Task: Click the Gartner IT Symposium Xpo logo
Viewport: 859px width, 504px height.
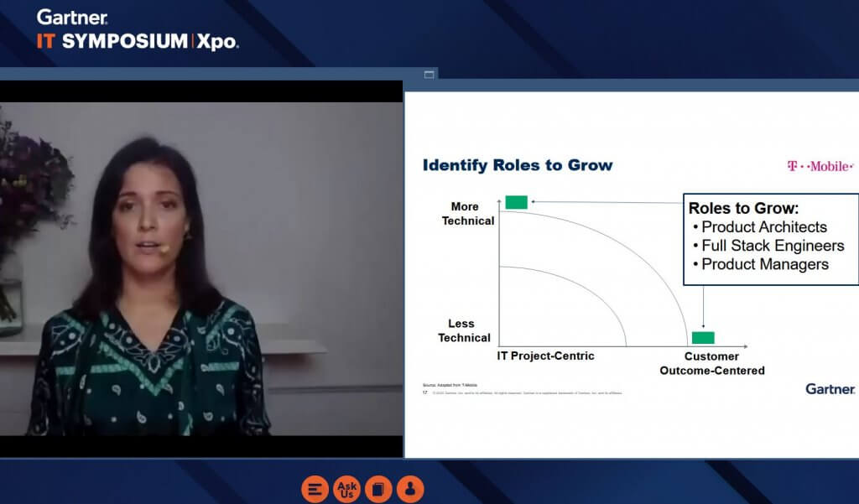Action: (x=138, y=30)
